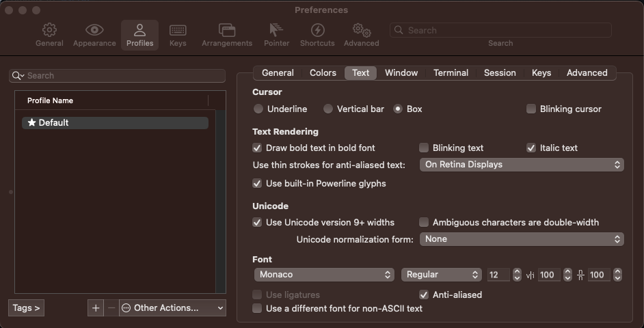Open thin strokes On Retina Displays dropdown

[x=522, y=165]
